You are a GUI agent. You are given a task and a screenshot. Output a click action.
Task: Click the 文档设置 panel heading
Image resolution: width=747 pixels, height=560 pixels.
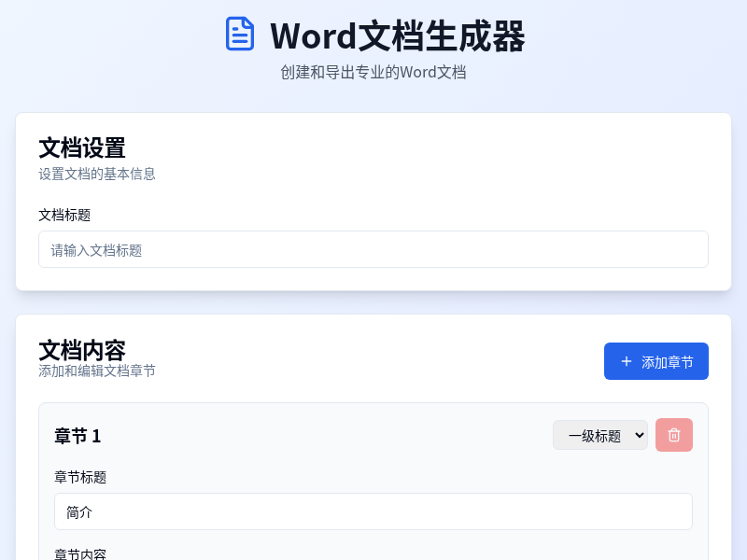pos(82,148)
